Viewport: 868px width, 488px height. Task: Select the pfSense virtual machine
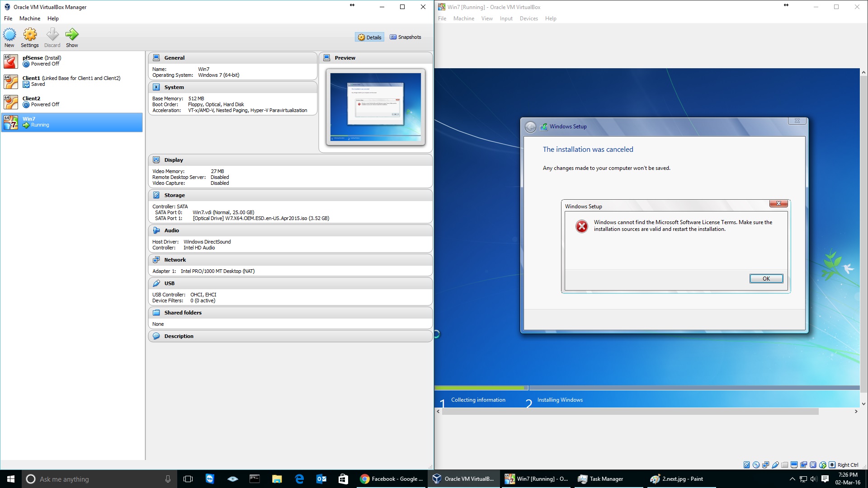[x=72, y=61]
